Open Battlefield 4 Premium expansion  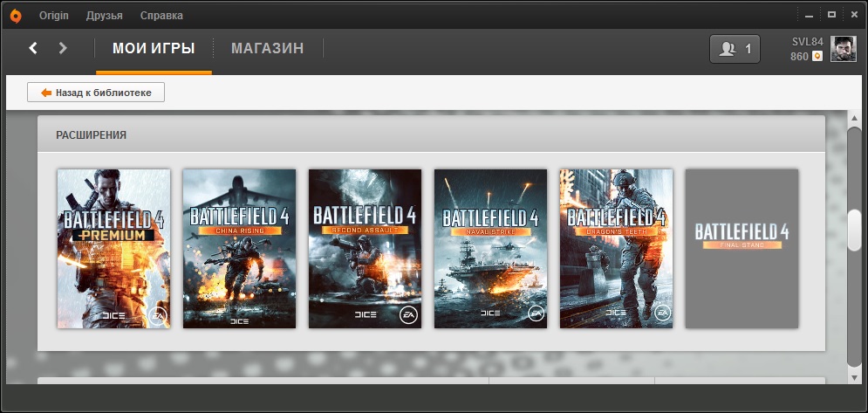[x=113, y=248]
